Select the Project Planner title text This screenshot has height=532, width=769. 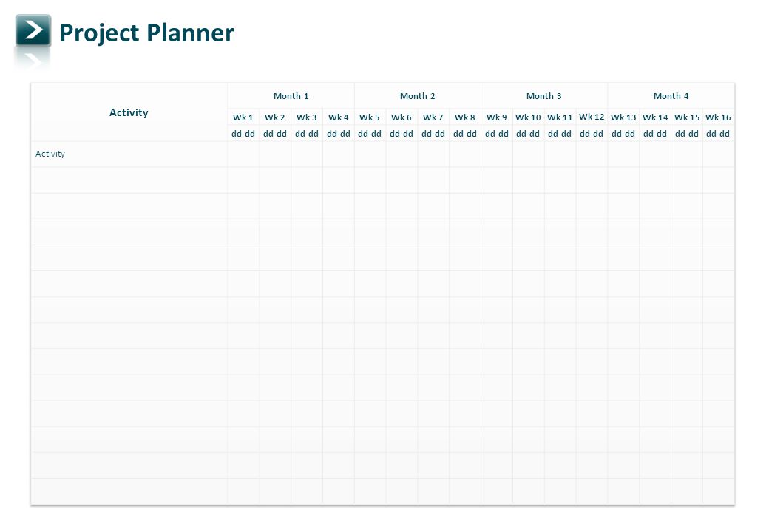point(146,33)
